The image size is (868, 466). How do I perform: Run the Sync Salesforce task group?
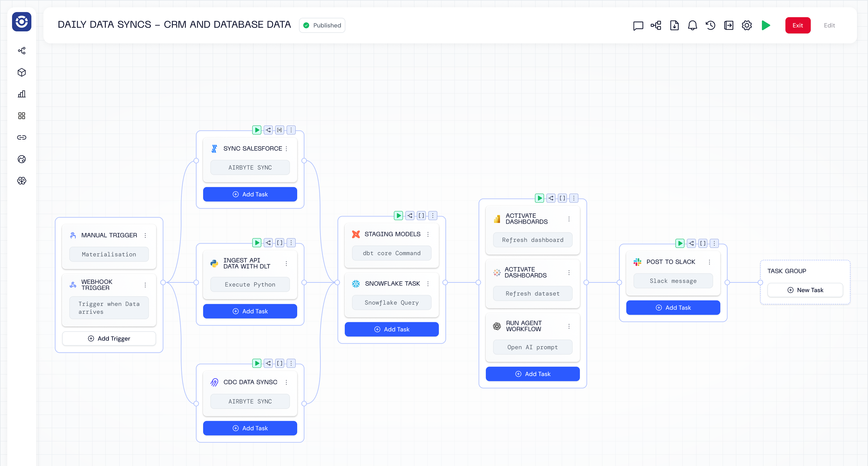pyautogui.click(x=257, y=130)
